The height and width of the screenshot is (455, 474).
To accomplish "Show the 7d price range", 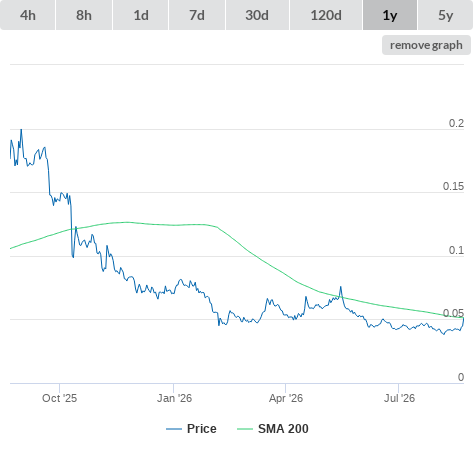I will (x=197, y=15).
